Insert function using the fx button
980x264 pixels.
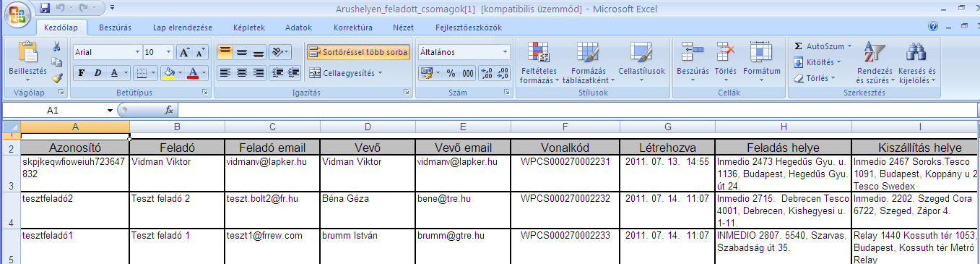(x=169, y=110)
